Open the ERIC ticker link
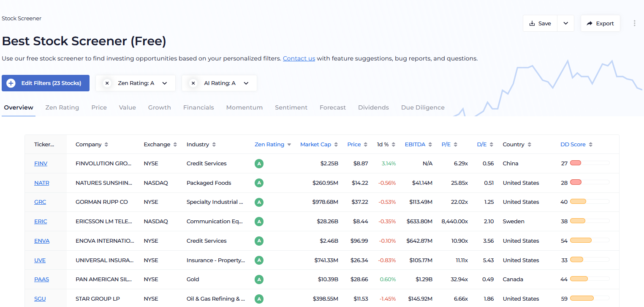This screenshot has width=644, height=307. tap(41, 221)
